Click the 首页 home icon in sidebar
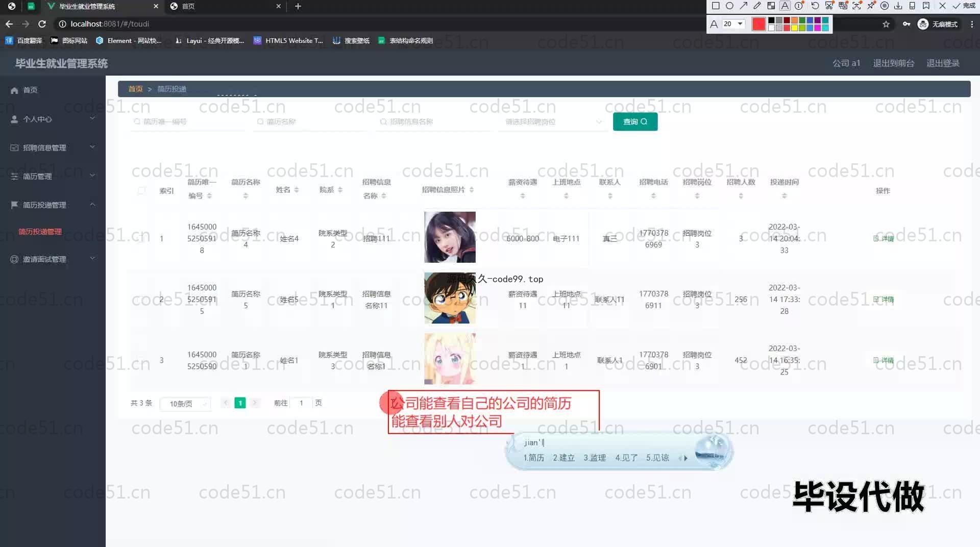This screenshot has height=547, width=980. click(x=14, y=90)
